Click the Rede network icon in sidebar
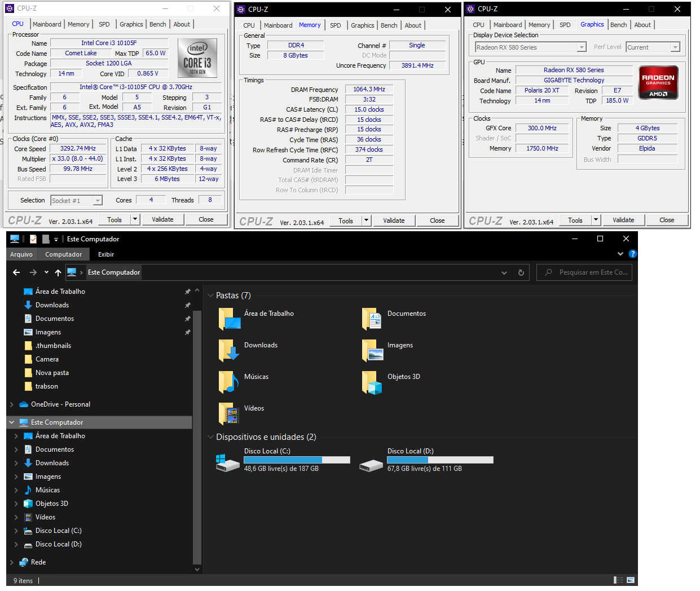The image size is (700, 591). click(x=24, y=562)
